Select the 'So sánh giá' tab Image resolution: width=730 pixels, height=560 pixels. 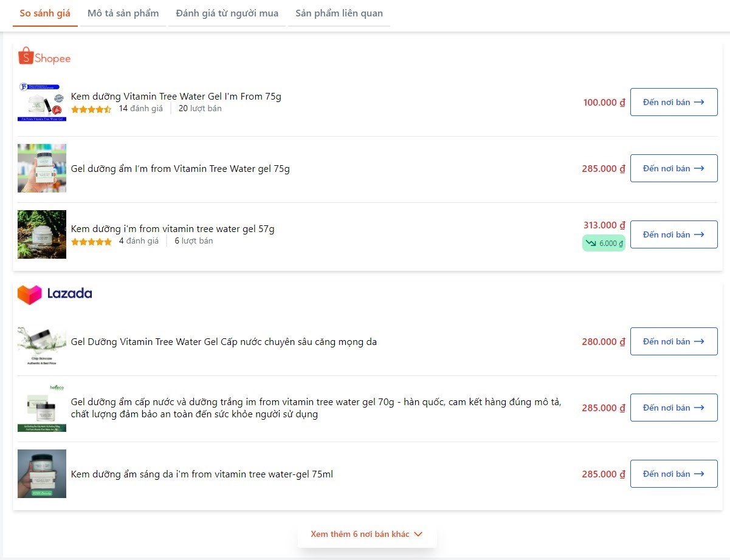coord(45,13)
